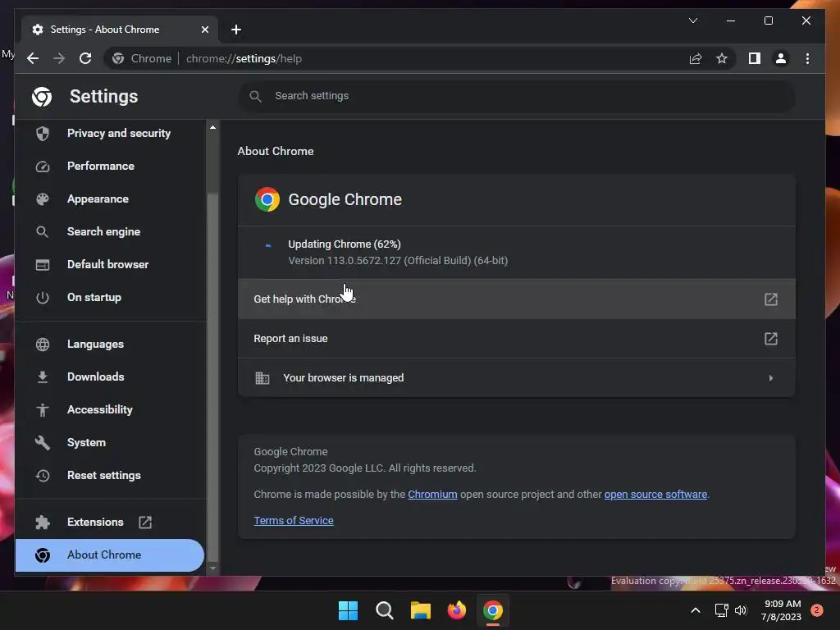Image resolution: width=840 pixels, height=630 pixels.
Task: Click the On startup power icon
Action: click(43, 297)
